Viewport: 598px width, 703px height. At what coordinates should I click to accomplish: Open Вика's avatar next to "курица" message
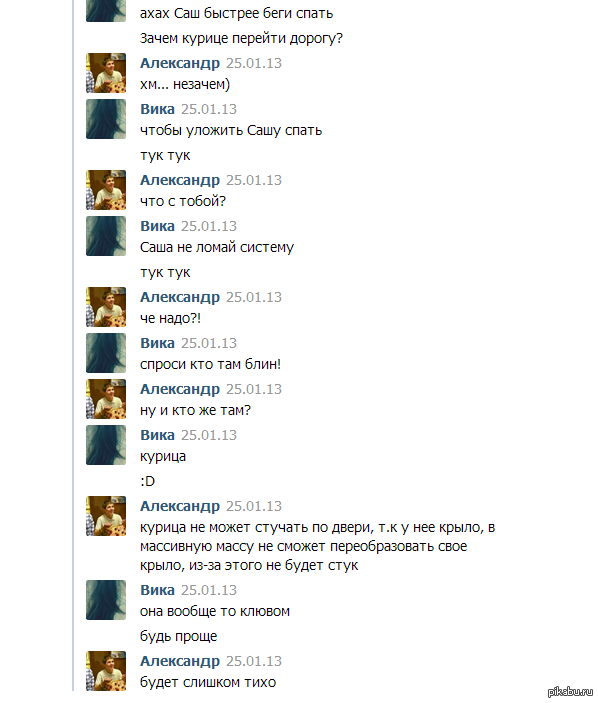point(106,445)
